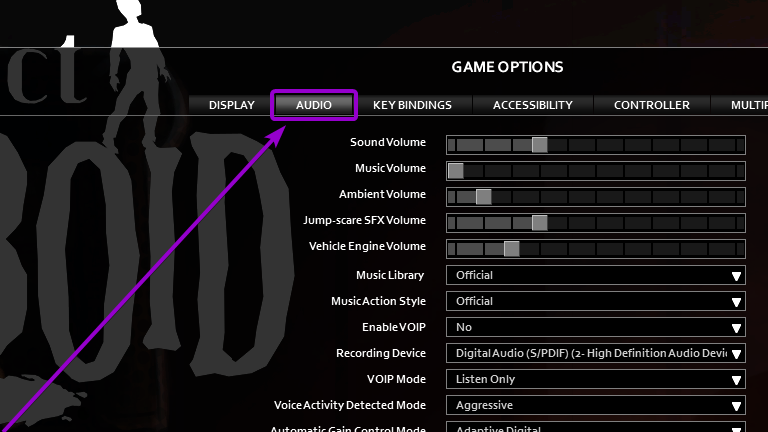Expand the VOIP Mode dropdown

595,379
